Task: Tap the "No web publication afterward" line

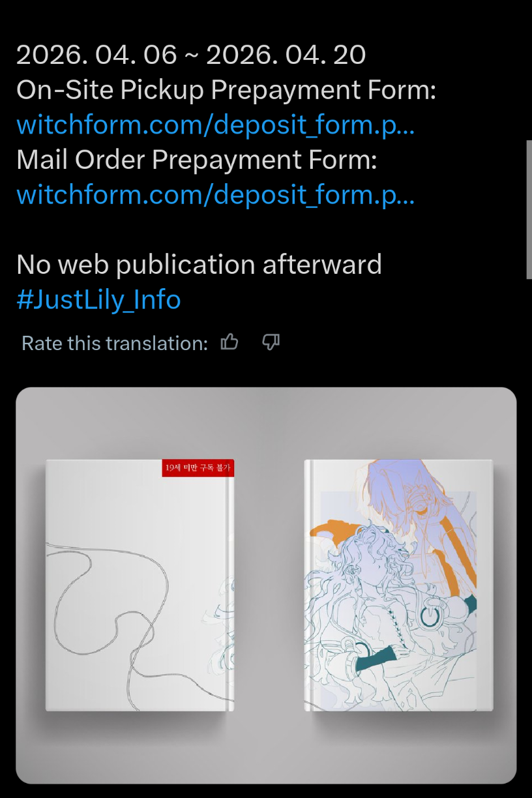Action: click(x=199, y=265)
